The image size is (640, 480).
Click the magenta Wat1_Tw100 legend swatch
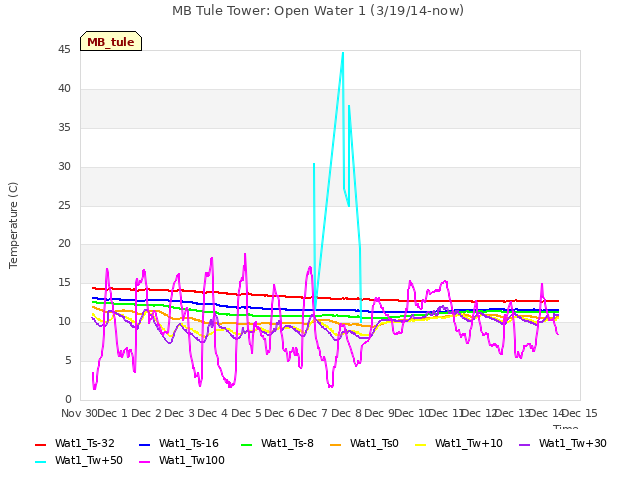tap(145, 462)
